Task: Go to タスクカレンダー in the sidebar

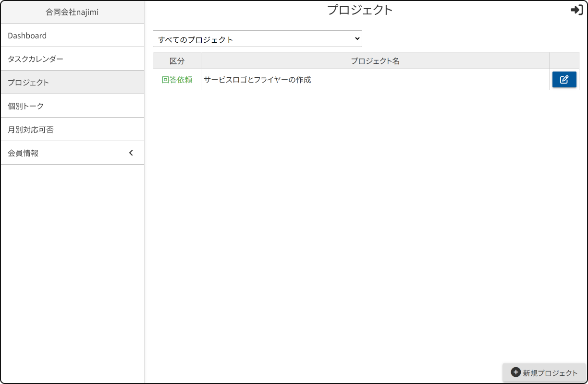Action: pyautogui.click(x=36, y=59)
